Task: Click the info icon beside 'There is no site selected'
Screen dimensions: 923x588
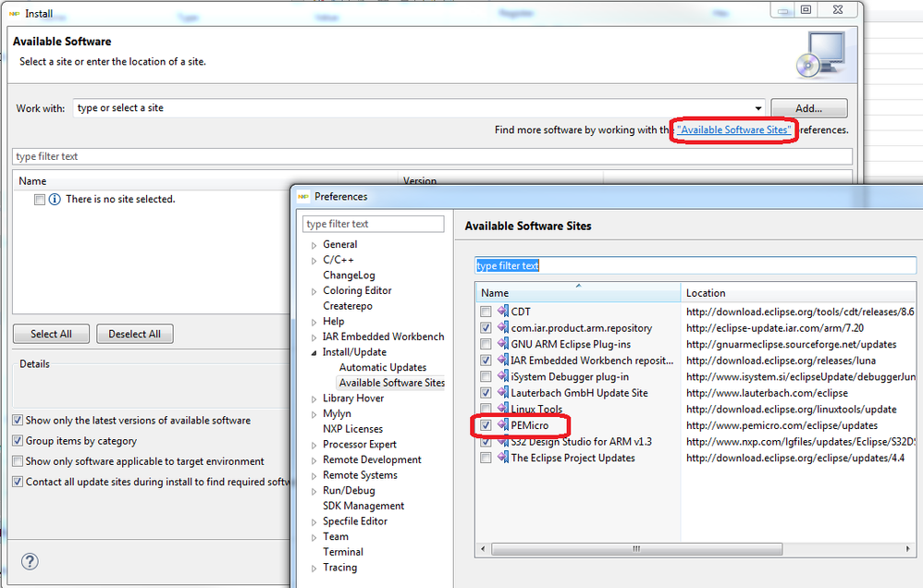Action: [55, 199]
